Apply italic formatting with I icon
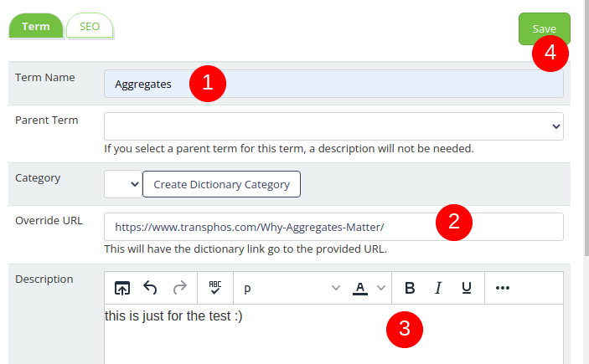The image size is (589, 364). [438, 288]
